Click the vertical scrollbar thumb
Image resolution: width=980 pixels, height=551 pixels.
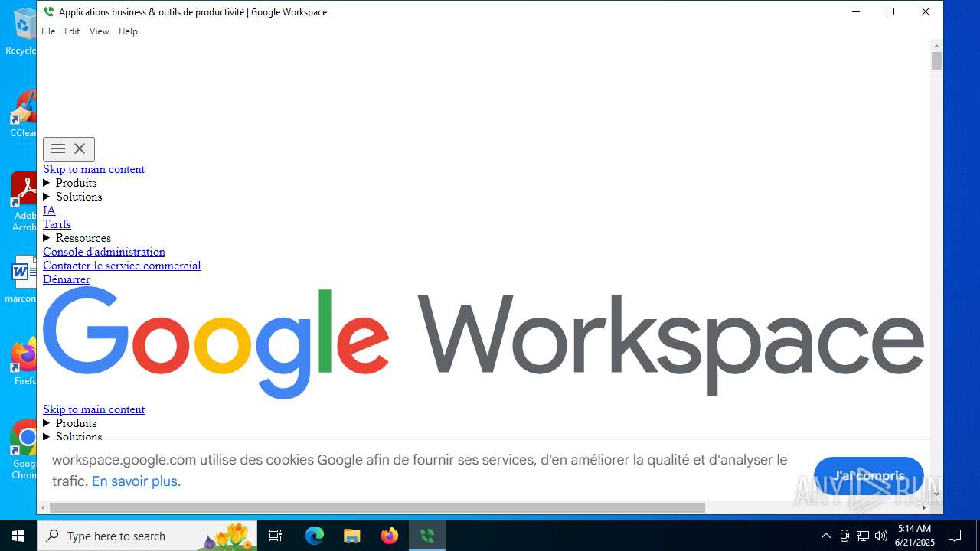pyautogui.click(x=936, y=61)
